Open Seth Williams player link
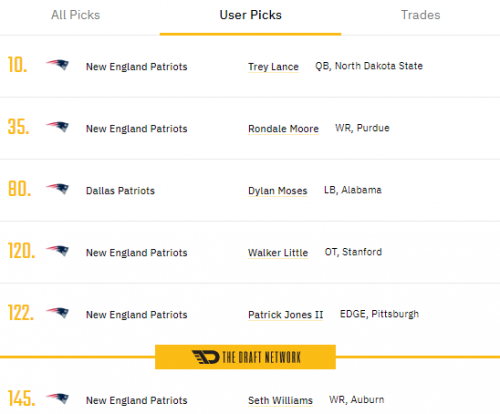 pyautogui.click(x=280, y=400)
